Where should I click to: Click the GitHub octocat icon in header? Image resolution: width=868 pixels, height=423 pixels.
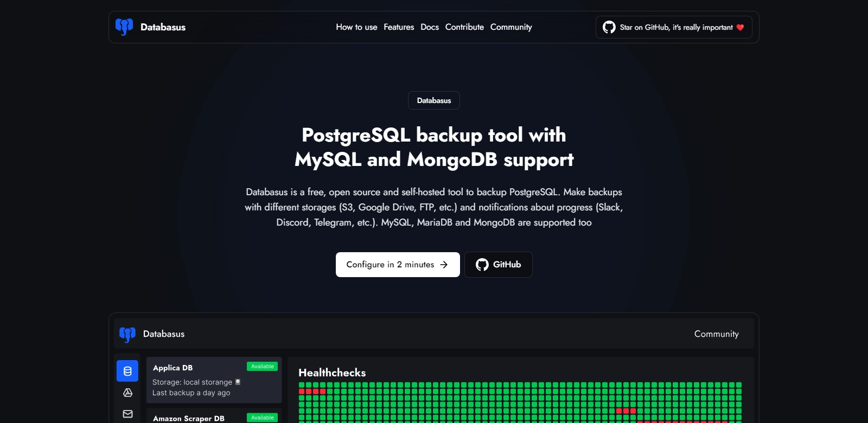609,27
